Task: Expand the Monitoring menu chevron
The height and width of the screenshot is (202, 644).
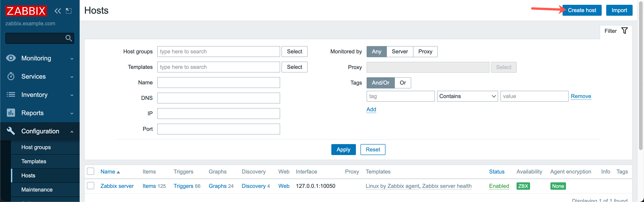Action: (x=72, y=59)
